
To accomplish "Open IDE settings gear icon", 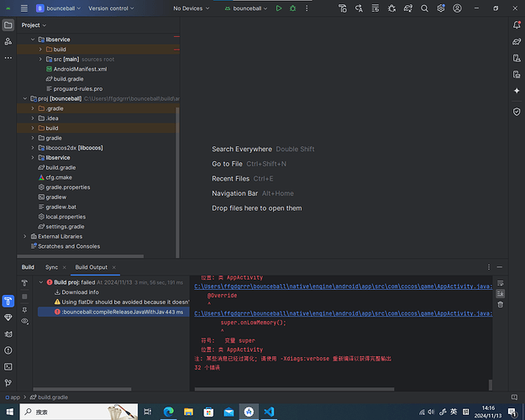I will pyautogui.click(x=441, y=8).
